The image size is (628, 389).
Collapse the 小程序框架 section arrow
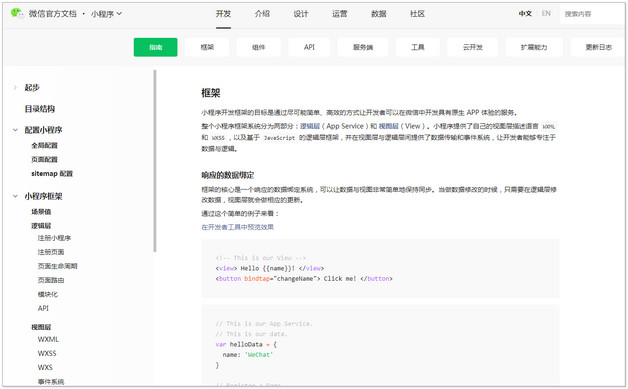pos(15,196)
